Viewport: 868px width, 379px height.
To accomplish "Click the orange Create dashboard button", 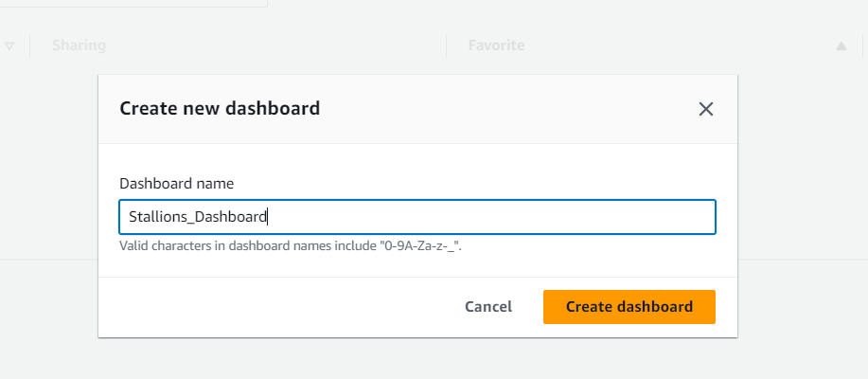I will tap(629, 307).
